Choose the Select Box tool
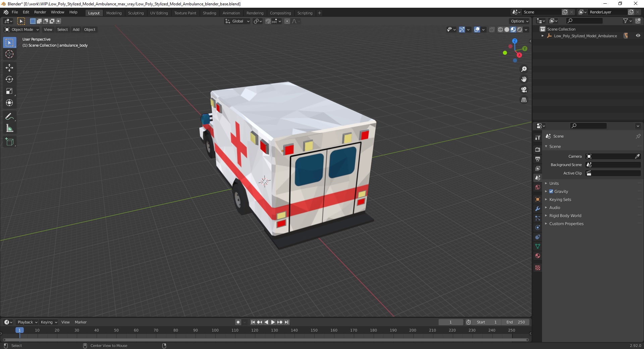644x349 pixels. pyautogui.click(x=9, y=43)
